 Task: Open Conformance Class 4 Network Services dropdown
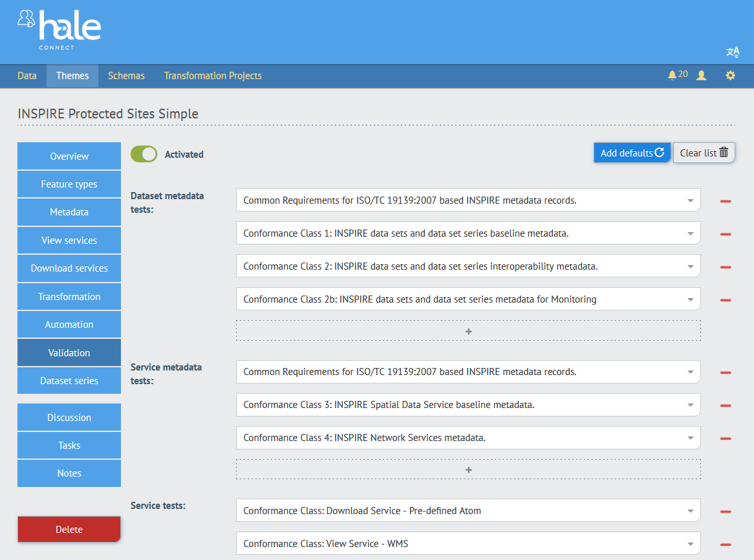click(x=468, y=437)
